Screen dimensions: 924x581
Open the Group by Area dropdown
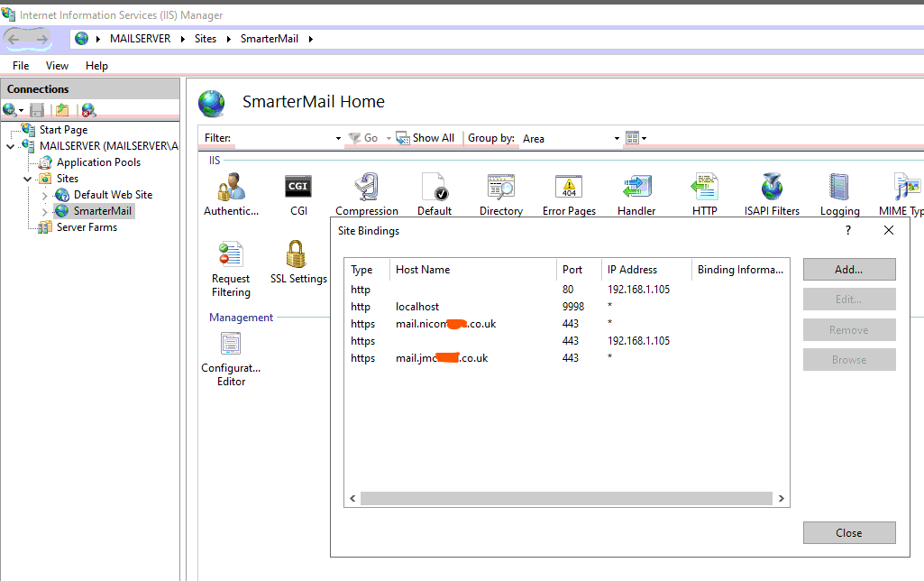click(x=617, y=139)
